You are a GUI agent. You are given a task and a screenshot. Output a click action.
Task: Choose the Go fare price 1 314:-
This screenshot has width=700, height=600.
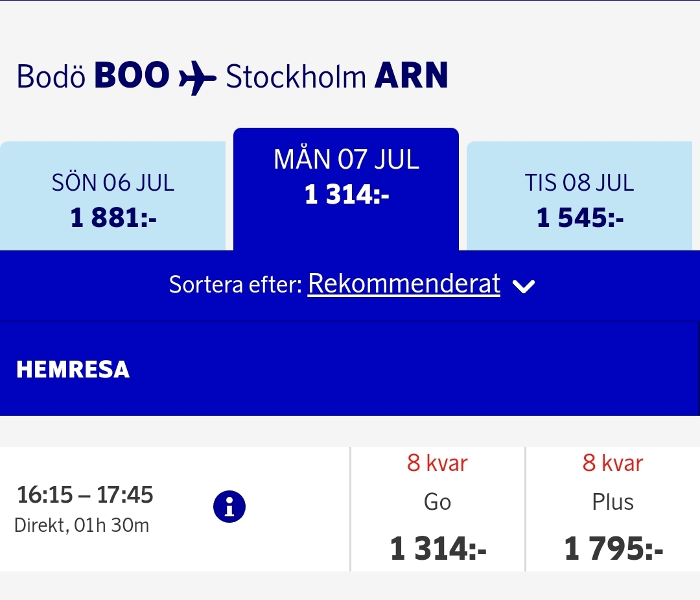click(438, 549)
